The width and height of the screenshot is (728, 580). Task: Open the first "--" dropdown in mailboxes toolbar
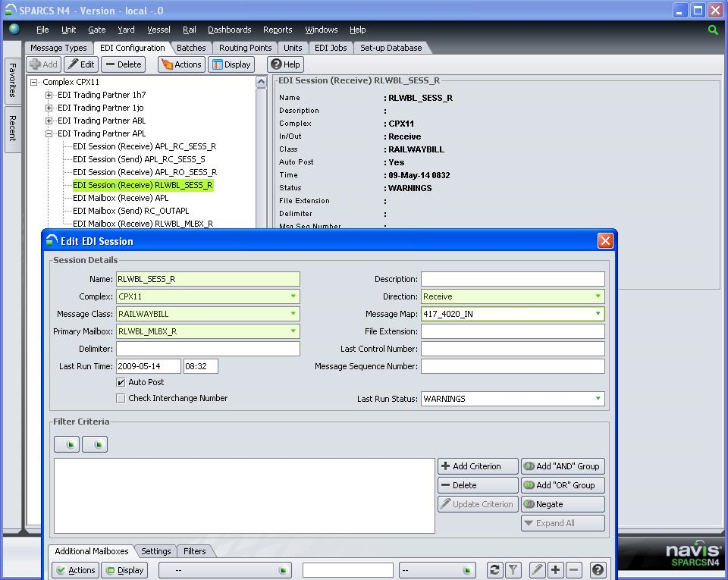(226, 570)
